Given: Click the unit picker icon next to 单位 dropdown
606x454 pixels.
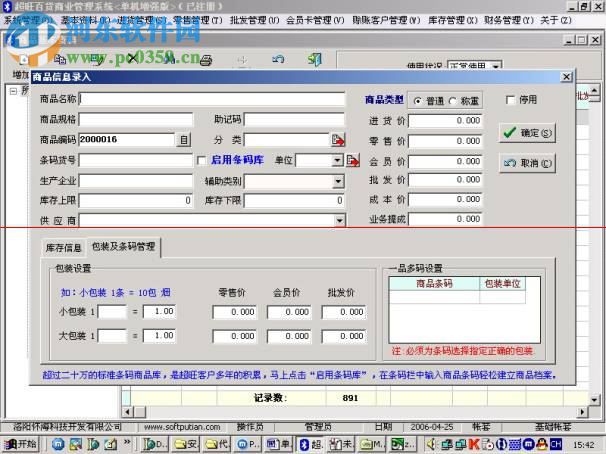Looking at the screenshot, I should [x=353, y=160].
